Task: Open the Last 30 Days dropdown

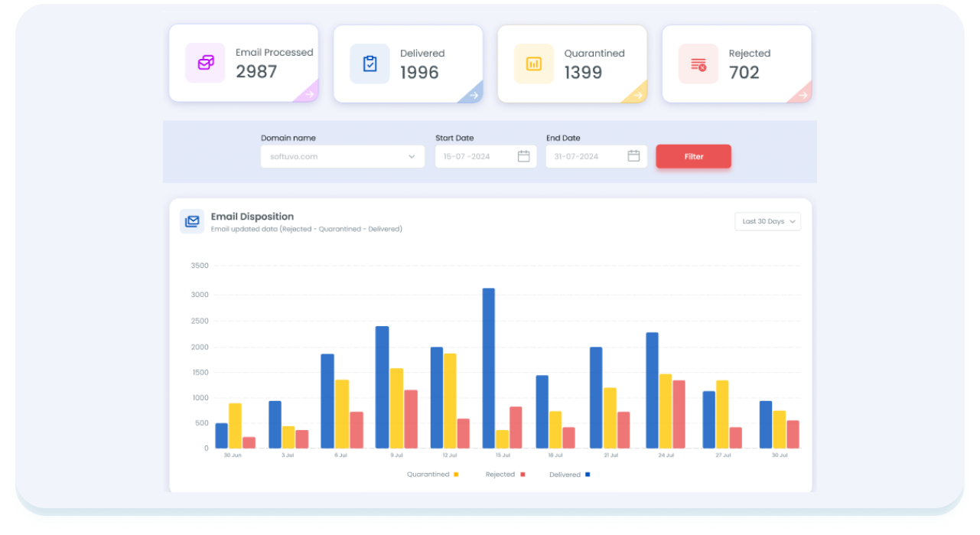Action: click(x=767, y=221)
